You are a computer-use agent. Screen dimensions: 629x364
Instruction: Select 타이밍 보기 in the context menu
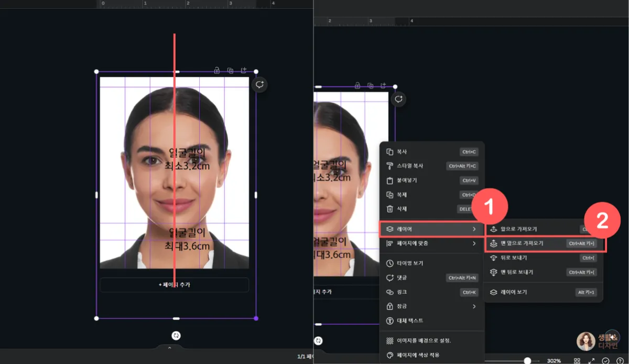(432, 263)
